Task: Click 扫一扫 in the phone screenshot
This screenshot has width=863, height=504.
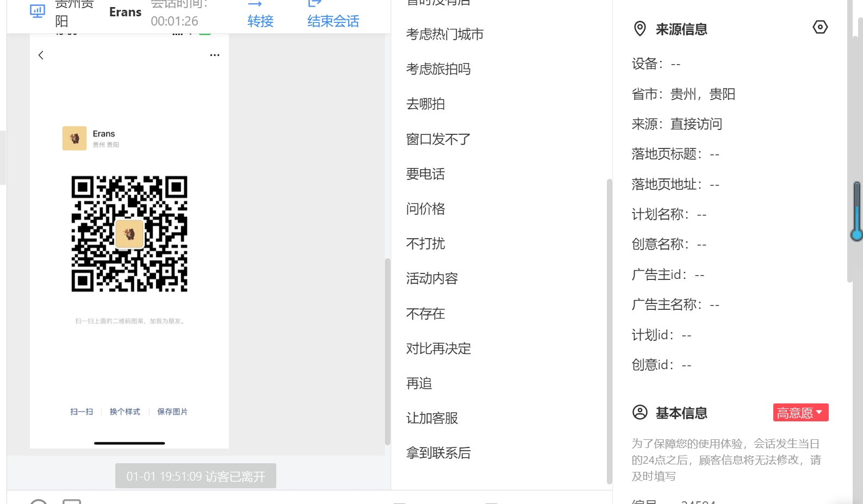Action: pos(82,412)
